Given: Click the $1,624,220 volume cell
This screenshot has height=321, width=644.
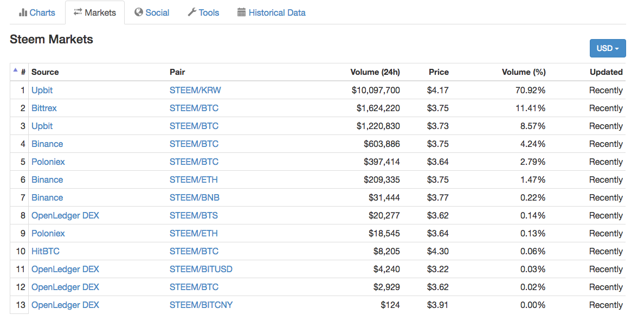Looking at the screenshot, I should (x=378, y=108).
